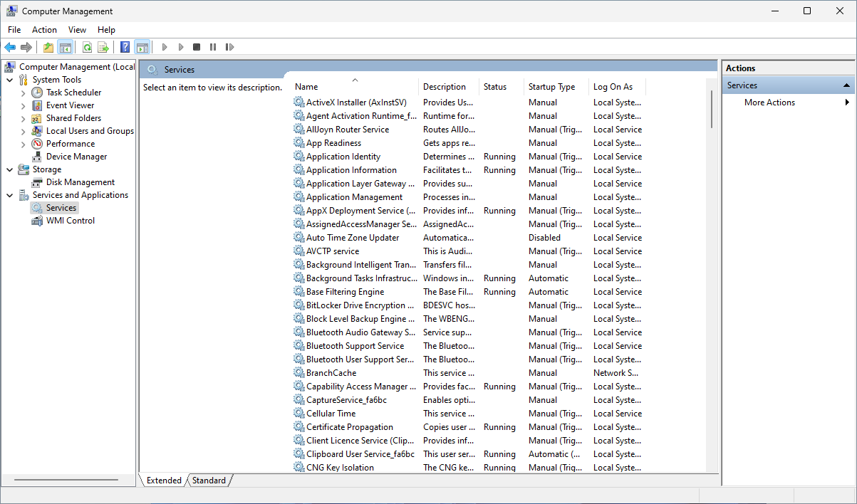Open the File menu
Viewport: 857px width, 504px height.
[14, 30]
